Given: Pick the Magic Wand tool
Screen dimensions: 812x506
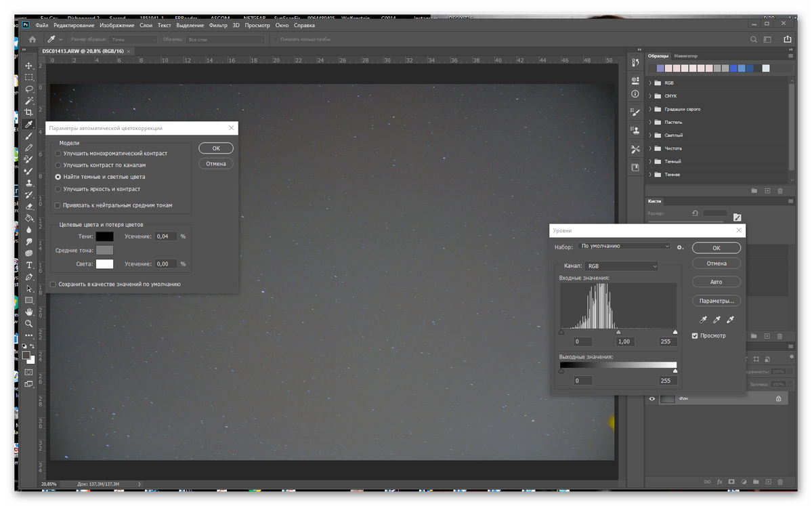Looking at the screenshot, I should (29, 101).
